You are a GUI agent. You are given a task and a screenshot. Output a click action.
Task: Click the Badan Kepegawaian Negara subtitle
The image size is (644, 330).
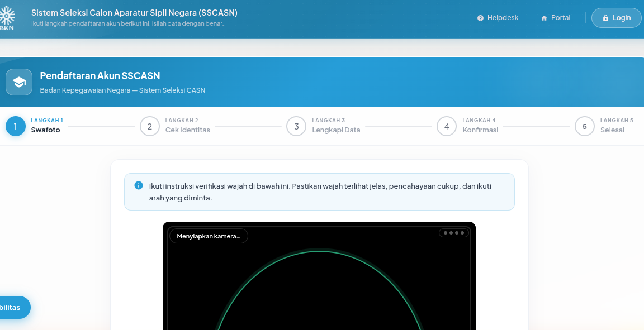[122, 90]
